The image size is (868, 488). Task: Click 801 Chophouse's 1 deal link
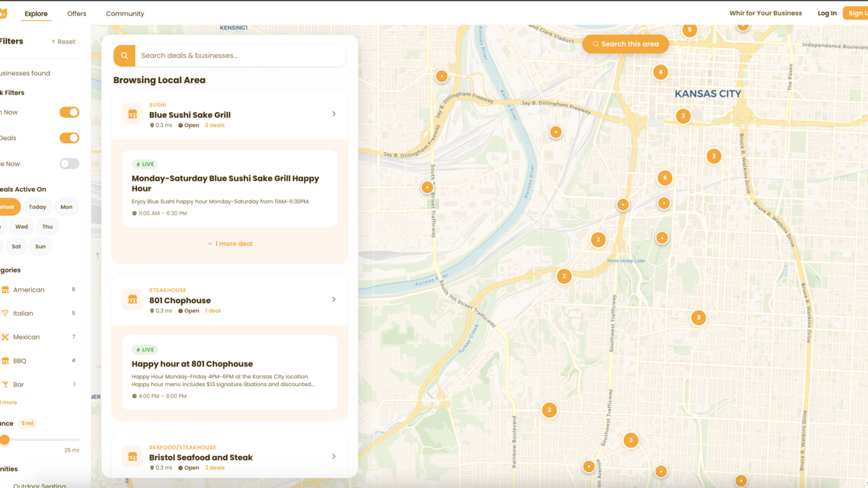pos(213,311)
